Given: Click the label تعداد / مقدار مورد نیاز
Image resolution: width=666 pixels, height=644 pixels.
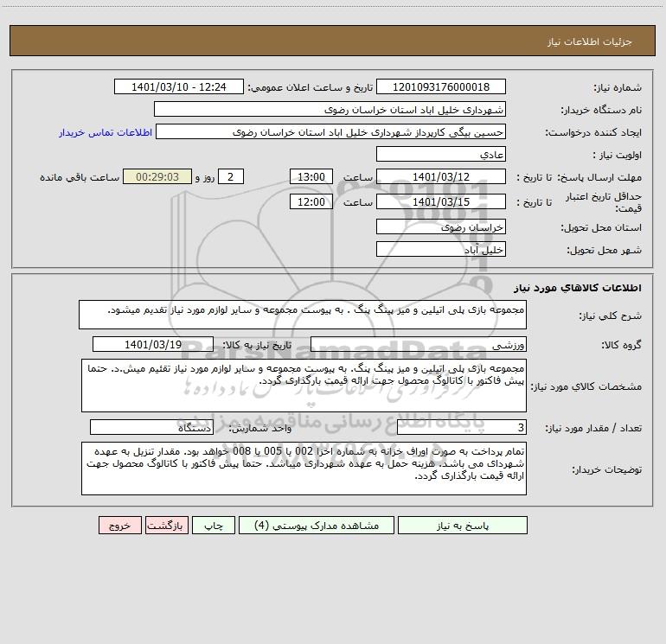Looking at the screenshot, I should (593, 429).
